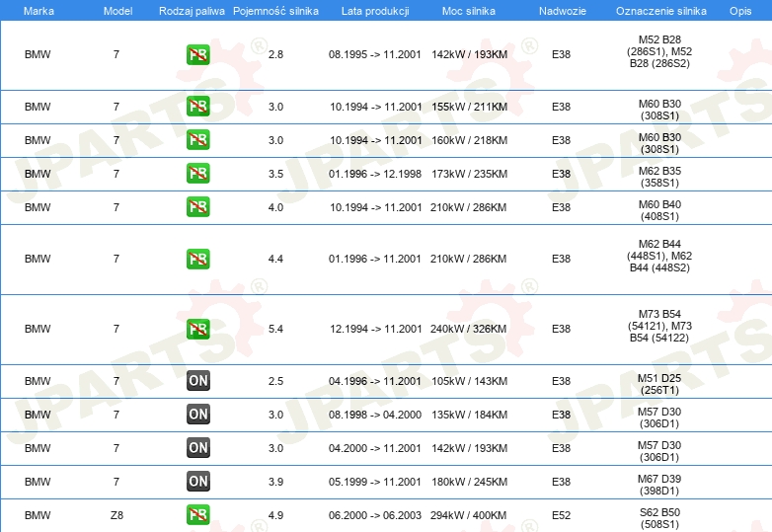Click the 08.1995 -> 11.2001 production years

tap(375, 54)
